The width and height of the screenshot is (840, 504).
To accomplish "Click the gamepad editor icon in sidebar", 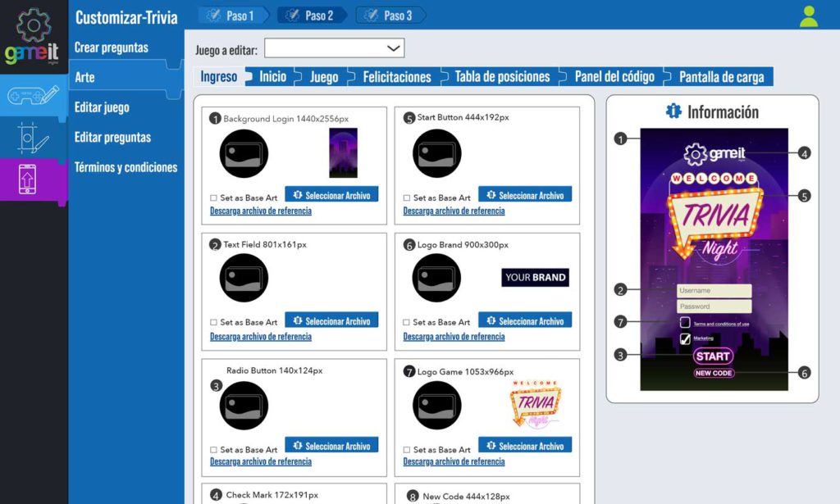I will (x=33, y=96).
